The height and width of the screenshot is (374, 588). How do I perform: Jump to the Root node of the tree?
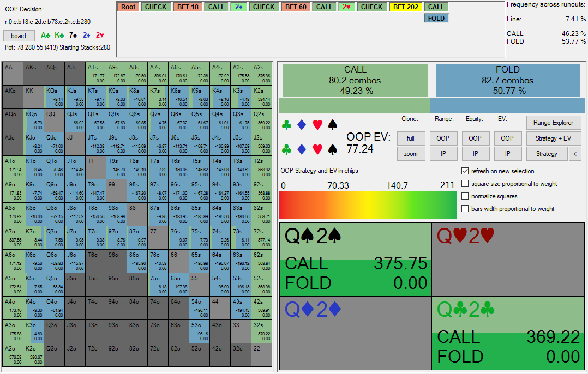pyautogui.click(x=129, y=7)
